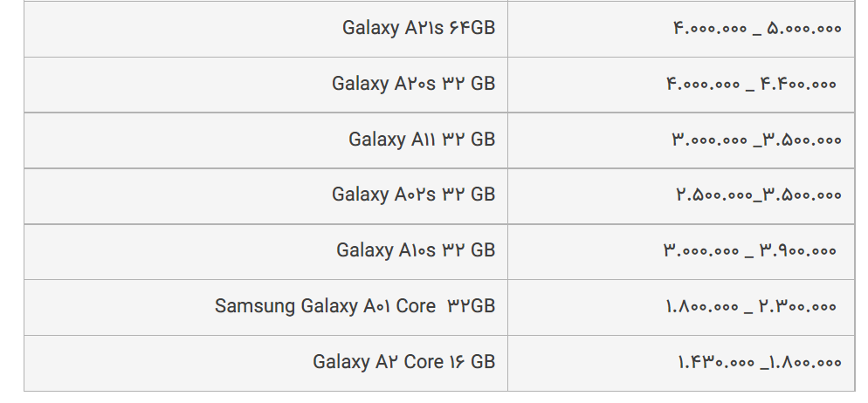868x403 pixels.
Task: Select the Galaxy A11 32 GB model cell
Action: pos(265,140)
